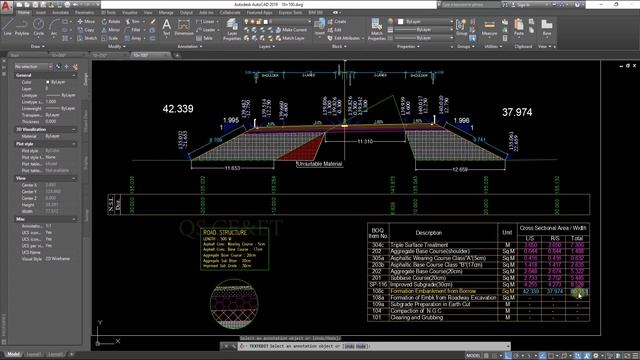Open the AutoCAD application menu logo
This screenshot has height=360, width=640.
pos(6,7)
